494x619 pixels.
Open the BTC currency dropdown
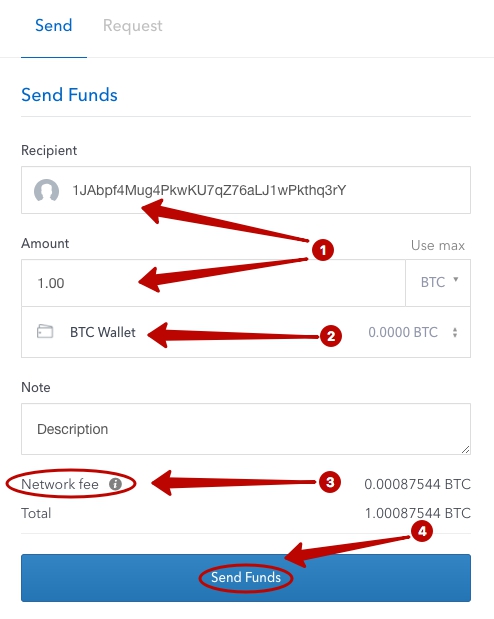point(438,283)
